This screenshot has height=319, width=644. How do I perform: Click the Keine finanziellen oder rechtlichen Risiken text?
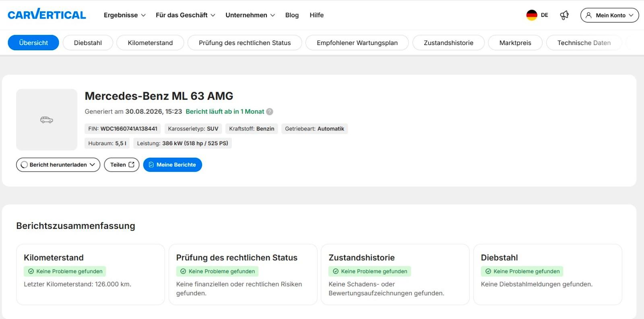tap(239, 289)
